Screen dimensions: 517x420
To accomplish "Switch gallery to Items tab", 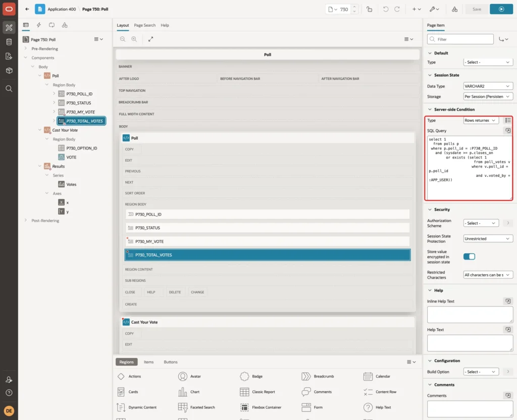I will [149, 362].
